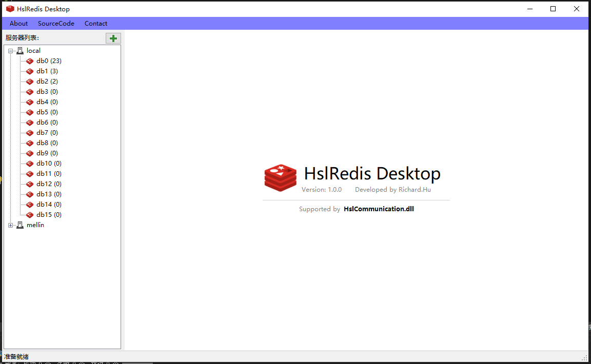Click the Redis icon beside db2 (2)
Screen dimensions: 591x364
click(x=30, y=82)
